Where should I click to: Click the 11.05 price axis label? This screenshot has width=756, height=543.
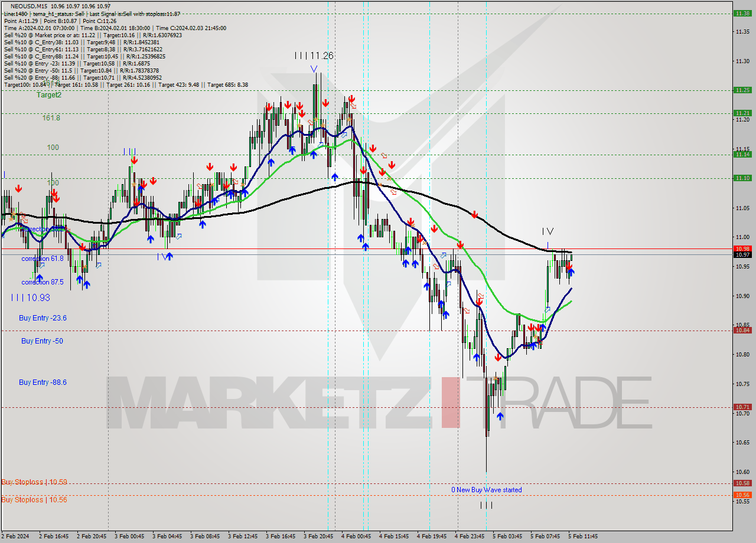(742, 208)
